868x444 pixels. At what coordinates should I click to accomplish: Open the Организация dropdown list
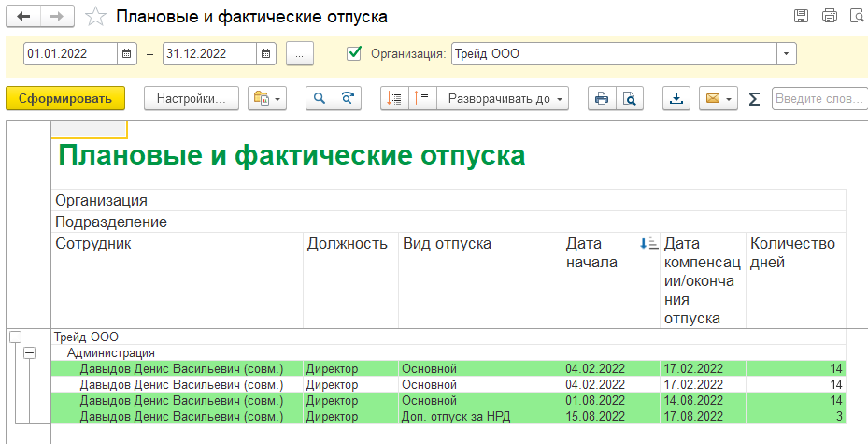tap(786, 53)
